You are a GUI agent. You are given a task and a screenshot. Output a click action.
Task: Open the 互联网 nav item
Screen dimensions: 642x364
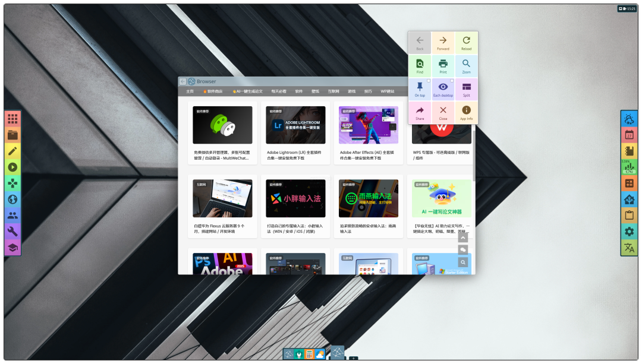(333, 91)
